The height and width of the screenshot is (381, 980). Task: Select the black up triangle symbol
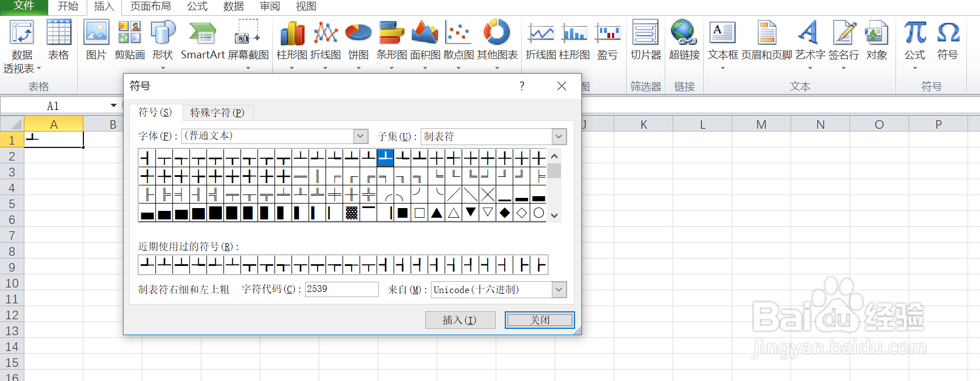pos(437,213)
